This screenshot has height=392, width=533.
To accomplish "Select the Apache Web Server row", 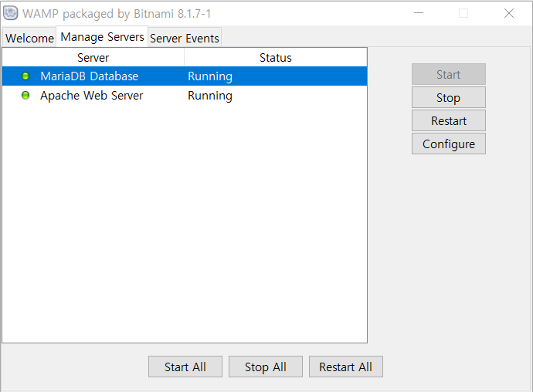I will [x=185, y=96].
